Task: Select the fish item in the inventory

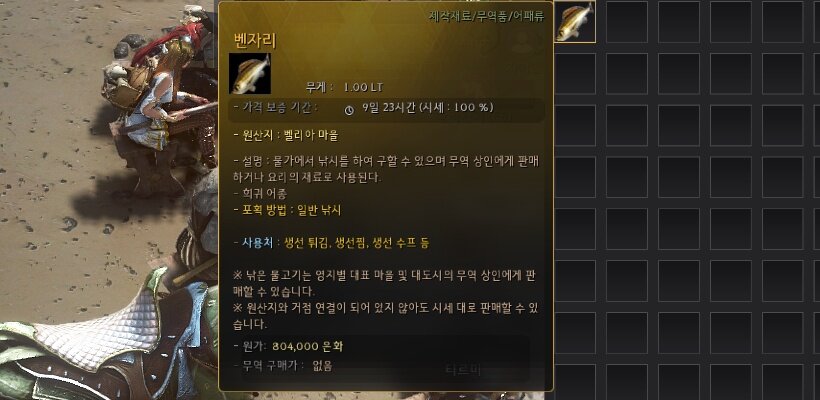Action: (x=575, y=21)
